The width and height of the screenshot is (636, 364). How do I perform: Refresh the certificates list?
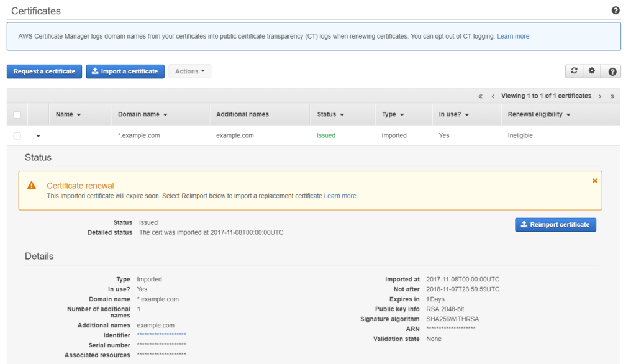tap(574, 71)
